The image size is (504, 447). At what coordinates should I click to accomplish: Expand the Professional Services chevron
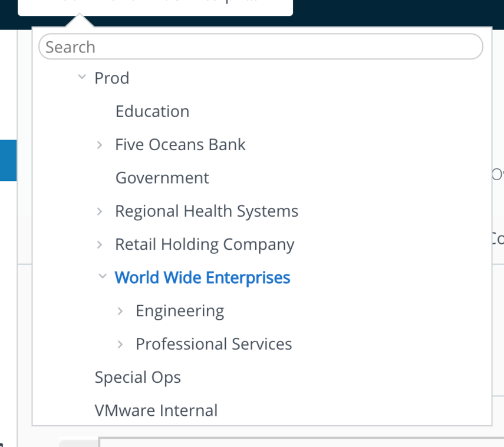tap(120, 345)
